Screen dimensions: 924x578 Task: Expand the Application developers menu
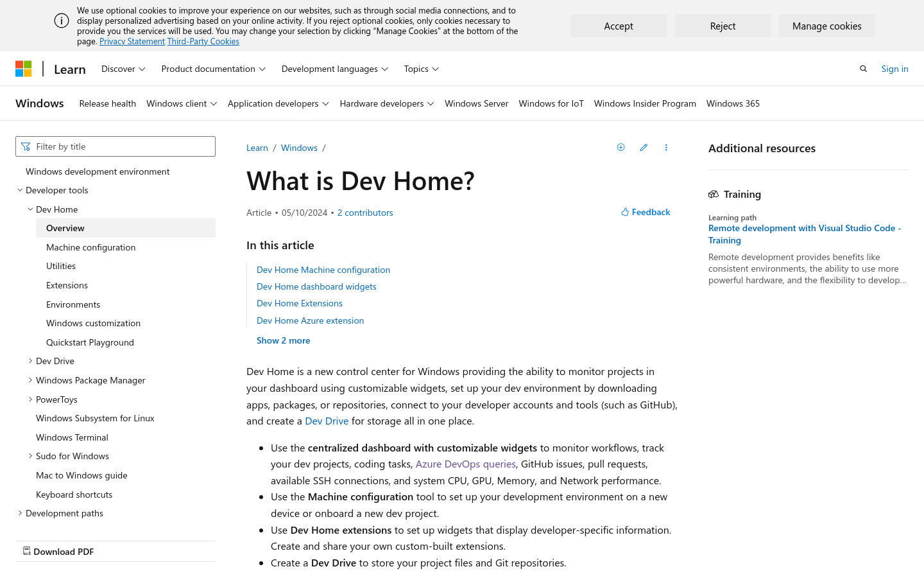278,103
